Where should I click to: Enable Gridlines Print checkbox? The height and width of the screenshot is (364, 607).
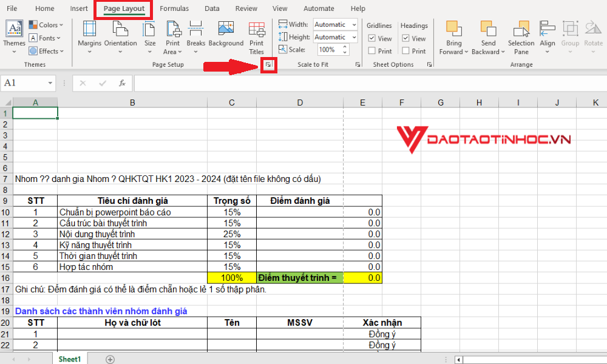371,51
